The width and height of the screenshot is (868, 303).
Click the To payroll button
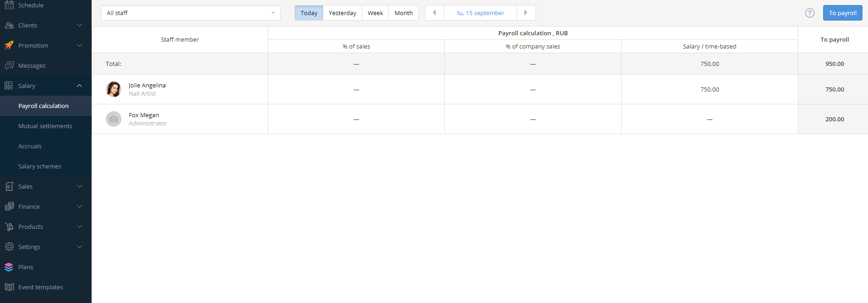pos(842,13)
